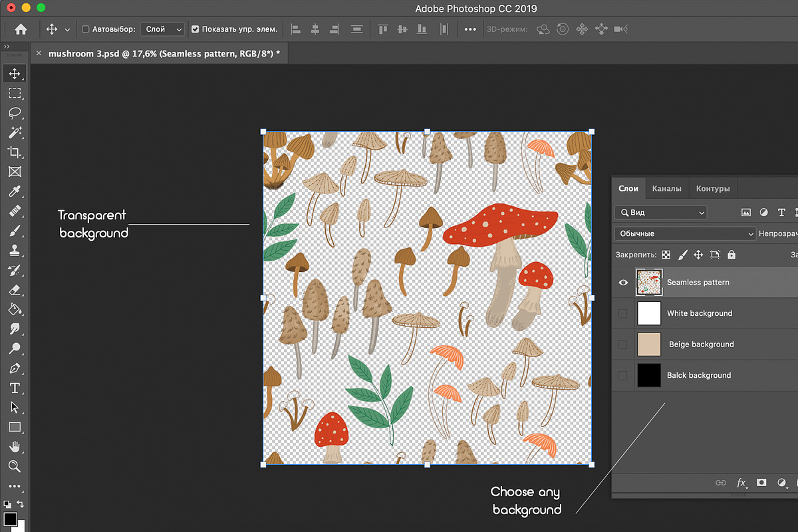798x532 pixels.
Task: Toggle lock image pixels brush icon
Action: pos(682,255)
